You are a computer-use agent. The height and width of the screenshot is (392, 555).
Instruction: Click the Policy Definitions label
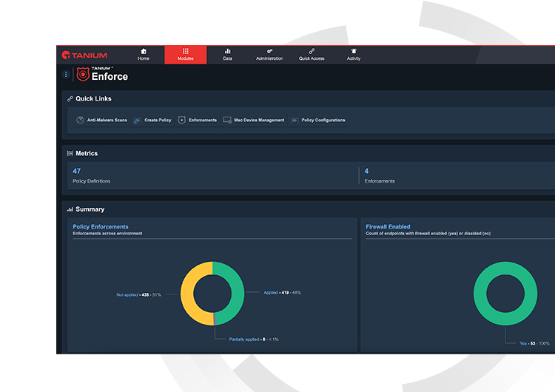click(91, 181)
